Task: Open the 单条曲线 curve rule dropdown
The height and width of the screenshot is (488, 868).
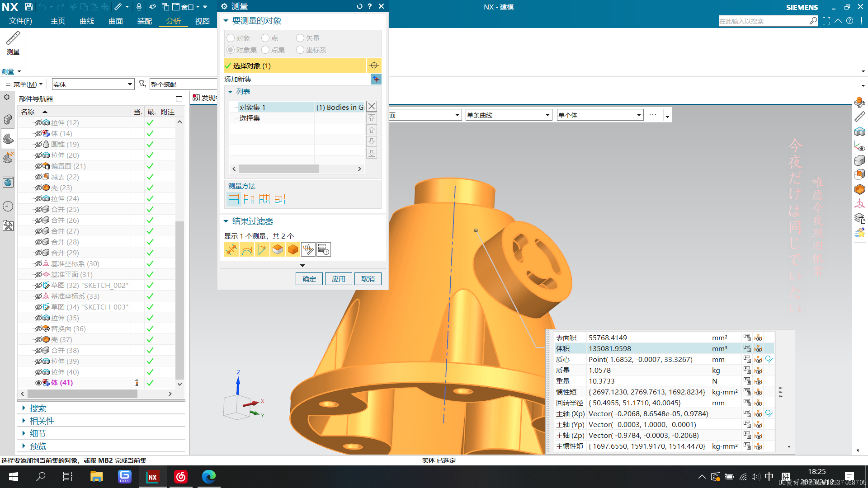Action: click(547, 115)
